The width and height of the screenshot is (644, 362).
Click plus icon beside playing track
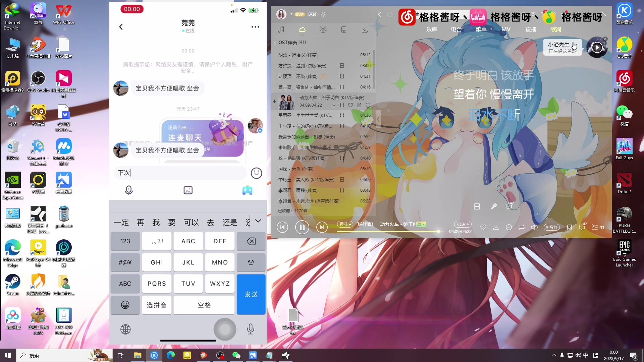tap(274, 101)
